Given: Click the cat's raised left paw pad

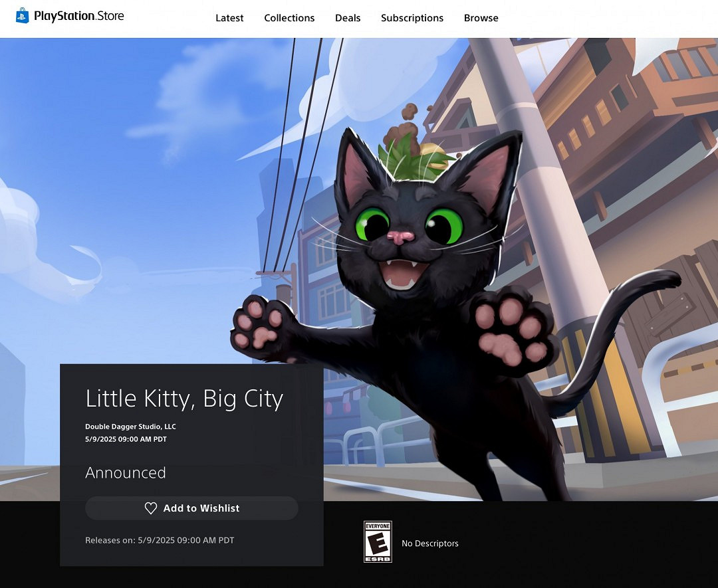Looking at the screenshot, I should click(263, 326).
